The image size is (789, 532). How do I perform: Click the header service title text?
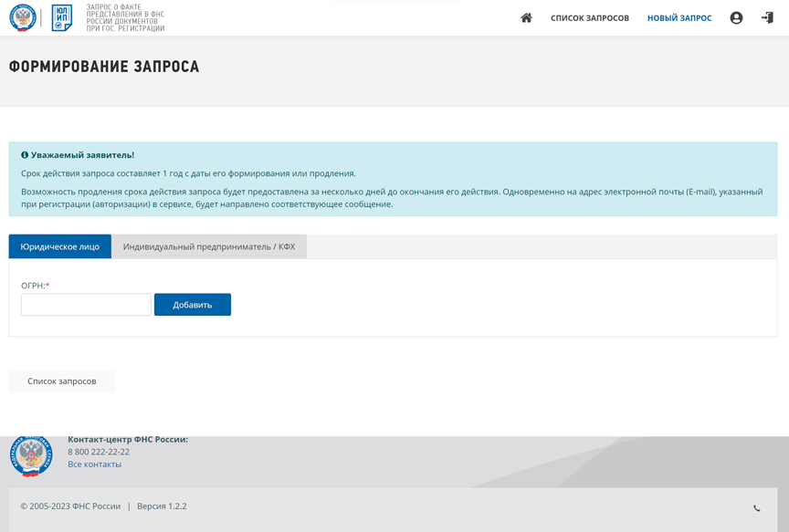125,18
